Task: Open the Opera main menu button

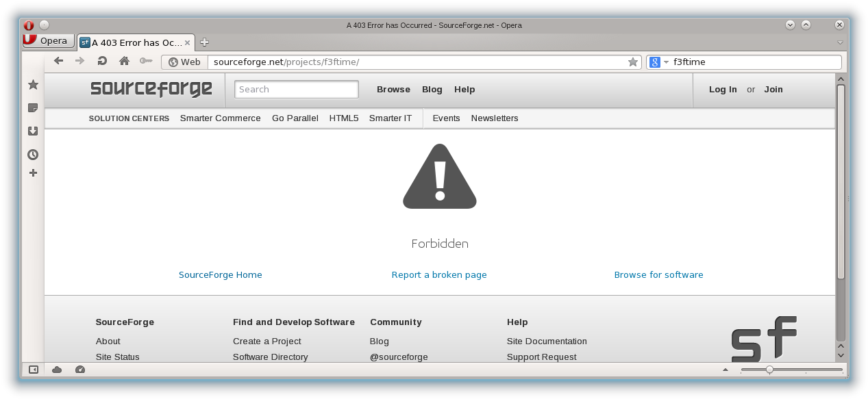Action: pos(48,40)
